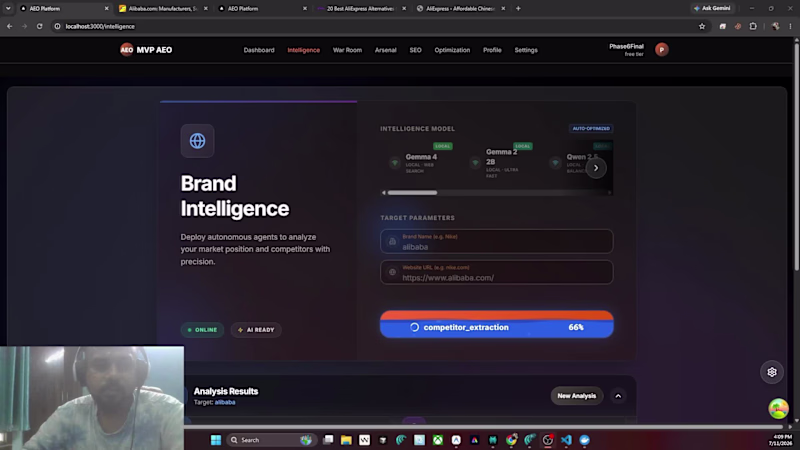The width and height of the screenshot is (800, 450).
Task: Open the Docker whale taskbar icon
Action: (584, 440)
